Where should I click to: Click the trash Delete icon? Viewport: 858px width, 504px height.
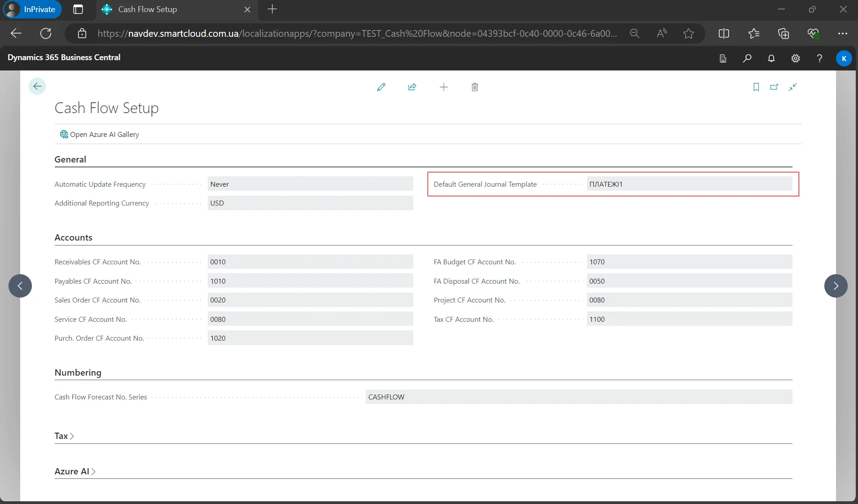[x=475, y=87]
